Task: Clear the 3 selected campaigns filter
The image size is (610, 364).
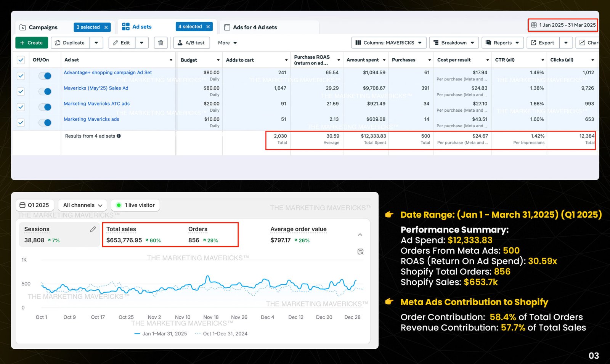Action: (x=106, y=27)
